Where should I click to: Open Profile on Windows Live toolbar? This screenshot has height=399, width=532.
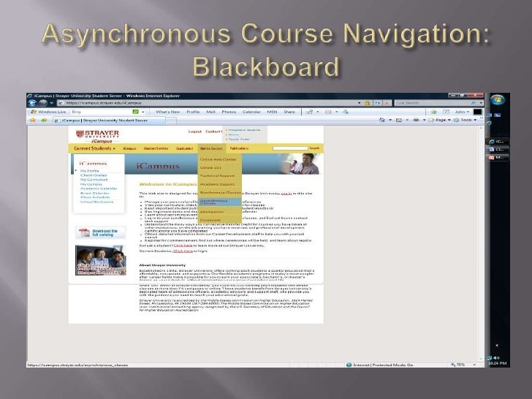point(193,112)
